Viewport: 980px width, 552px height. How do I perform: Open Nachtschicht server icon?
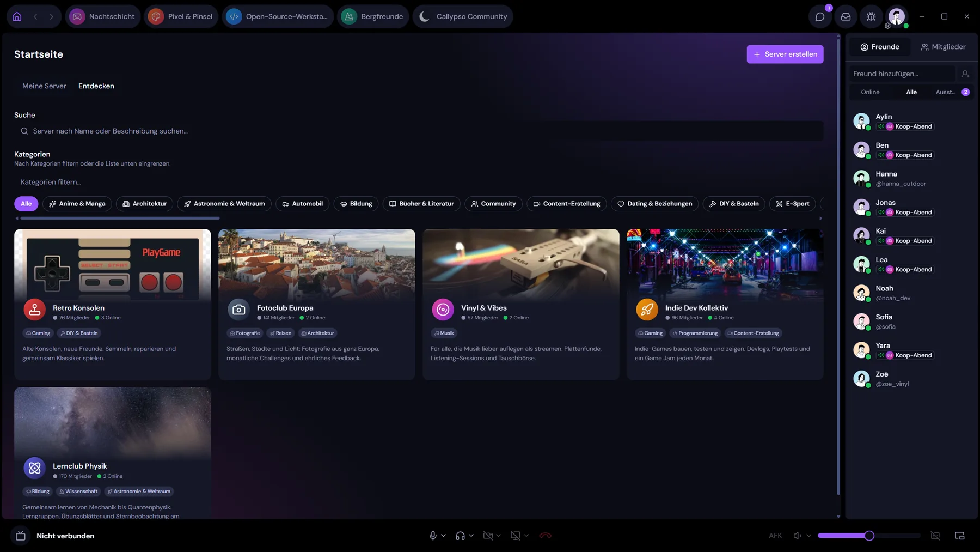pos(77,16)
